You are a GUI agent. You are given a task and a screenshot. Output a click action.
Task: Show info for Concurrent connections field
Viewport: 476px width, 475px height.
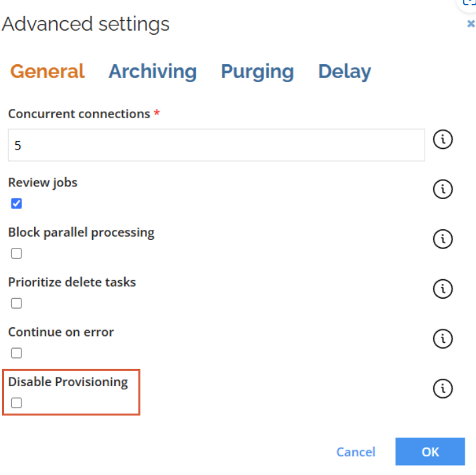point(443,140)
